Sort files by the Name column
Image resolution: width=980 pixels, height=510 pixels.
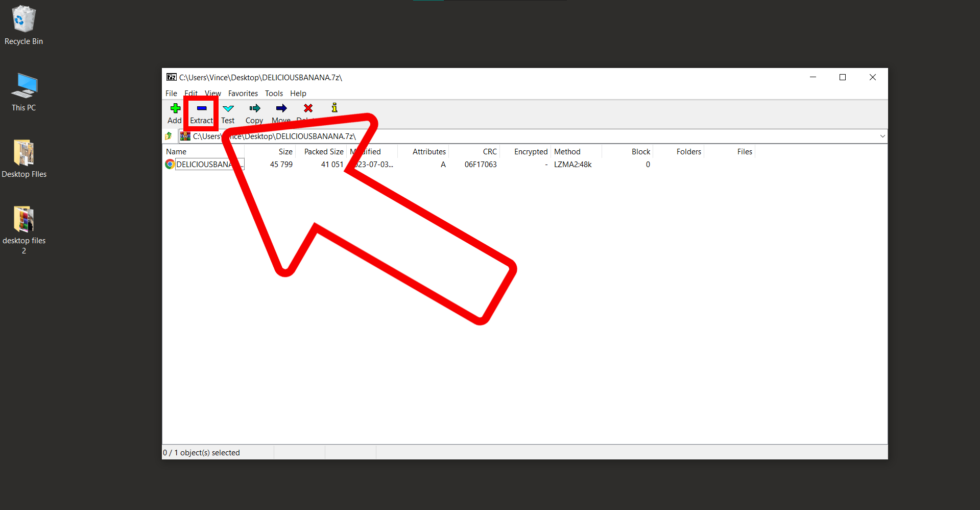[x=176, y=151]
